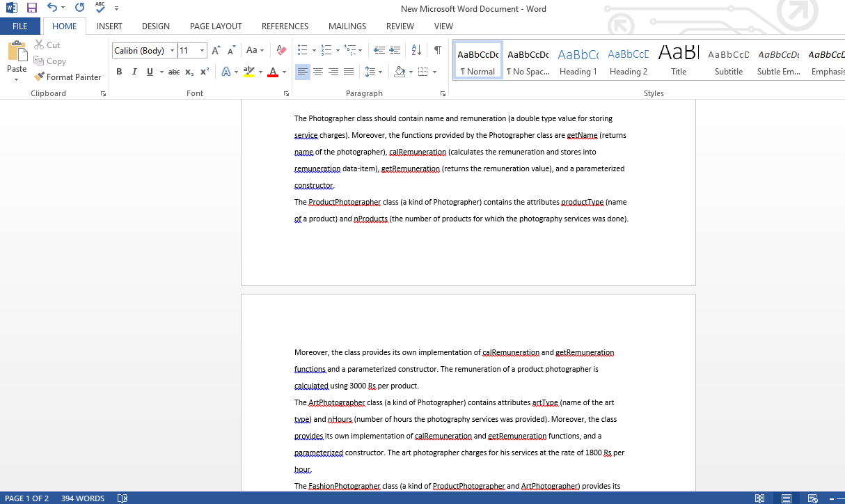Screen dimensions: 845x504
Task: Apply paragraph shading with paint bucket
Action: [399, 72]
